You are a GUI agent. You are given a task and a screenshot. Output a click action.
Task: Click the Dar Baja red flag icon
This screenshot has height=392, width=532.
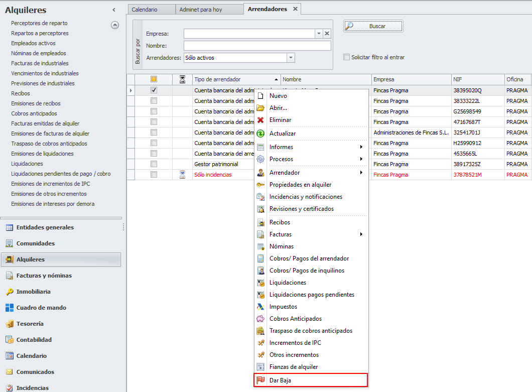260,380
